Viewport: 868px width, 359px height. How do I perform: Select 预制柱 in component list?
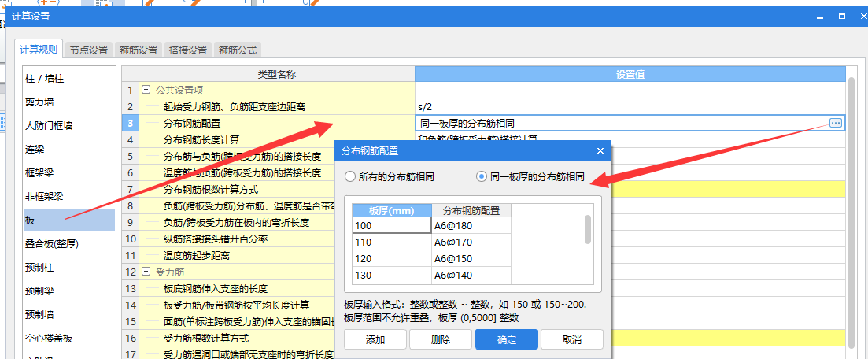pos(69,267)
